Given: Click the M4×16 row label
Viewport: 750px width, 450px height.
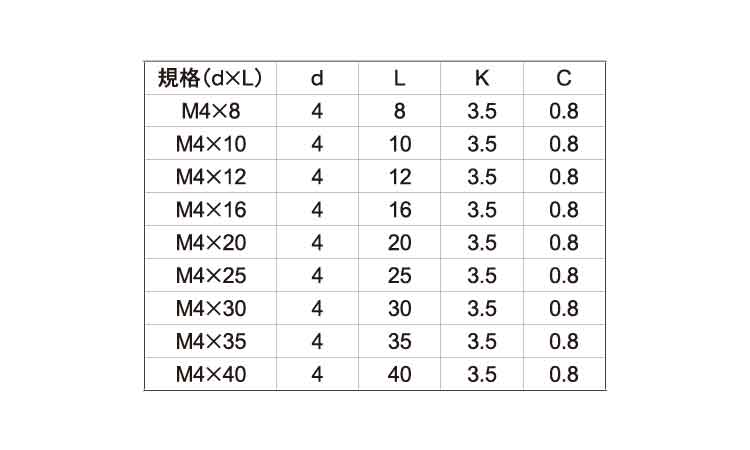Looking at the screenshot, I should tap(210, 210).
